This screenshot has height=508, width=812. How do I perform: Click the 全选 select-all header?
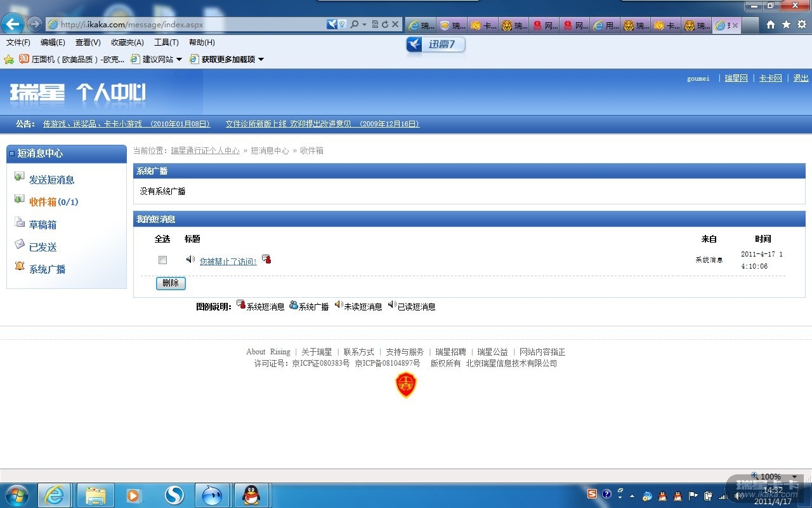click(x=162, y=239)
